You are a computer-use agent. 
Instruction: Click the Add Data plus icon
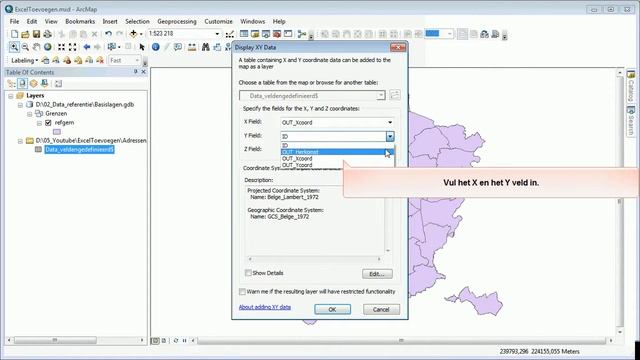133,34
